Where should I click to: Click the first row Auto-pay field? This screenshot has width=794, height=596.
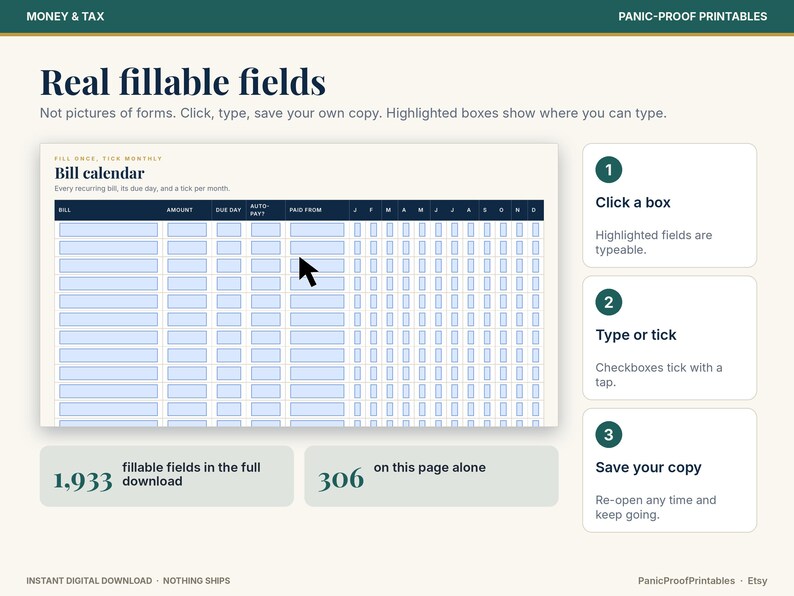(x=266, y=230)
